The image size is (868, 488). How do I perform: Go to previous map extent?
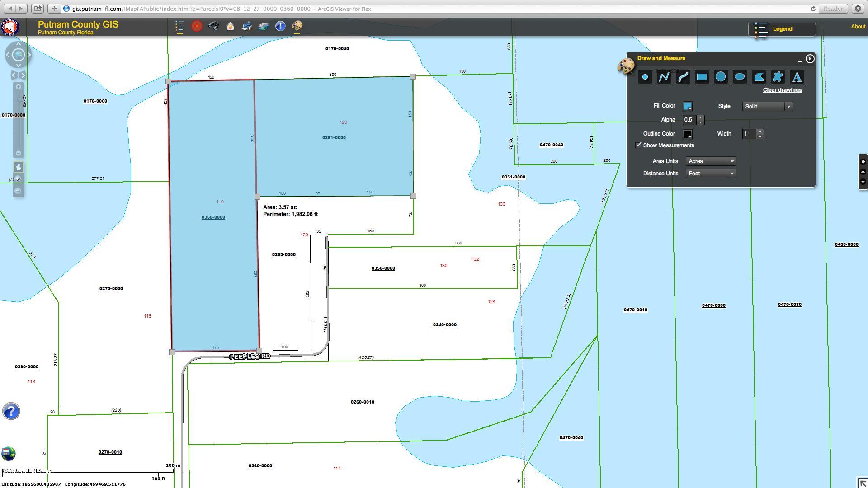click(14, 75)
